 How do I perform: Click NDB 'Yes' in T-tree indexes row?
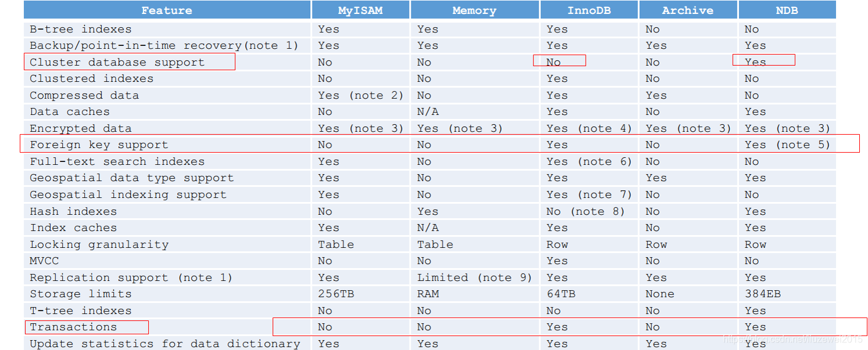click(x=756, y=311)
